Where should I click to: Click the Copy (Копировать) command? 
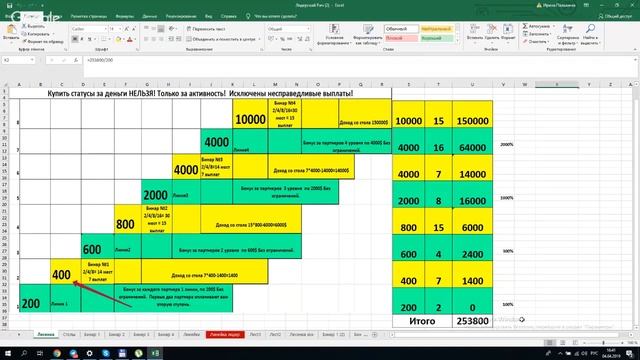tap(36, 34)
